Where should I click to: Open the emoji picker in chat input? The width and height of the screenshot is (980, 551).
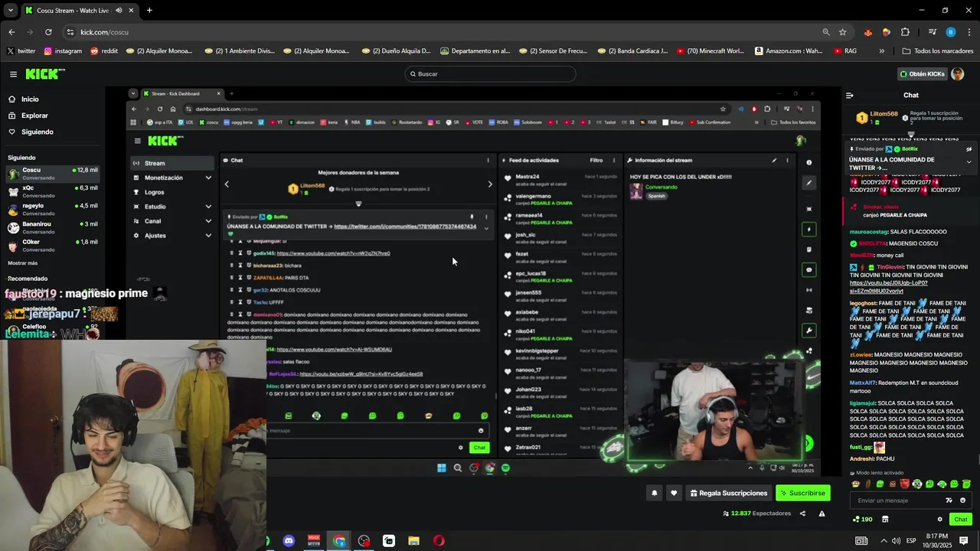tap(962, 500)
